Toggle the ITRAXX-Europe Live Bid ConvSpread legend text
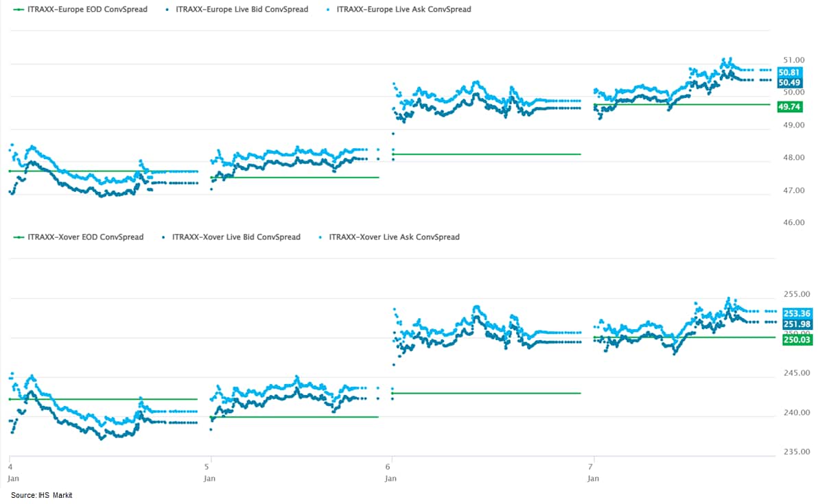This screenshot has width=818, height=504. click(242, 10)
